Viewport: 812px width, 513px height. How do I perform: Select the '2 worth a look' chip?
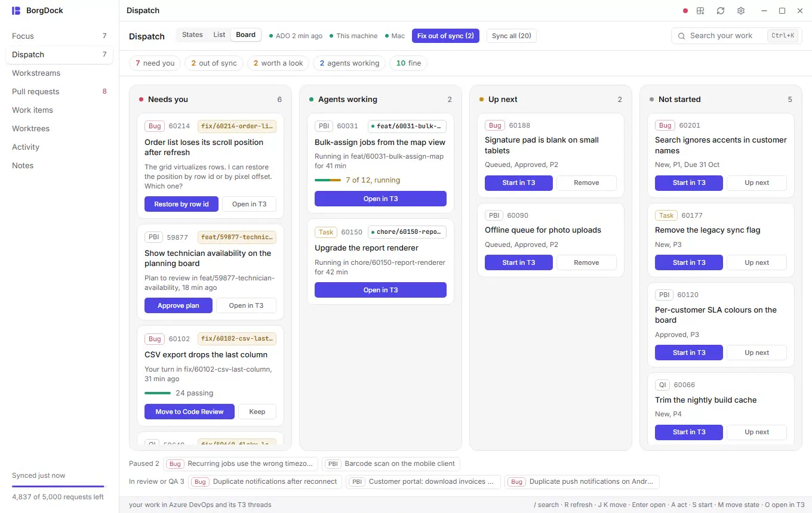[x=278, y=63]
